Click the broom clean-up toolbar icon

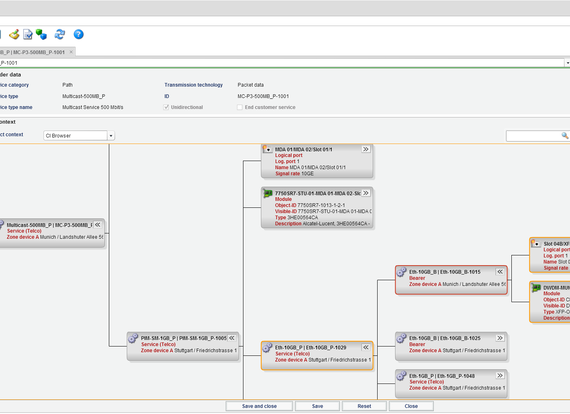tap(14, 35)
